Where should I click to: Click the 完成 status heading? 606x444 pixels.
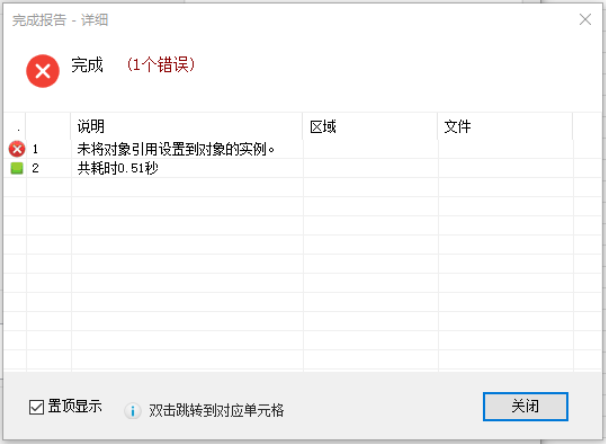click(87, 65)
